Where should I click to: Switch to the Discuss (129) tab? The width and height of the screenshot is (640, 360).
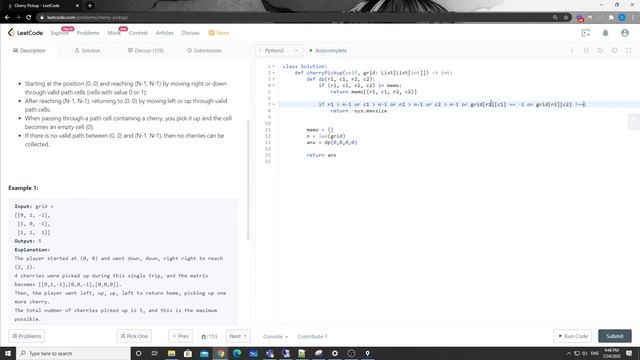146,51
